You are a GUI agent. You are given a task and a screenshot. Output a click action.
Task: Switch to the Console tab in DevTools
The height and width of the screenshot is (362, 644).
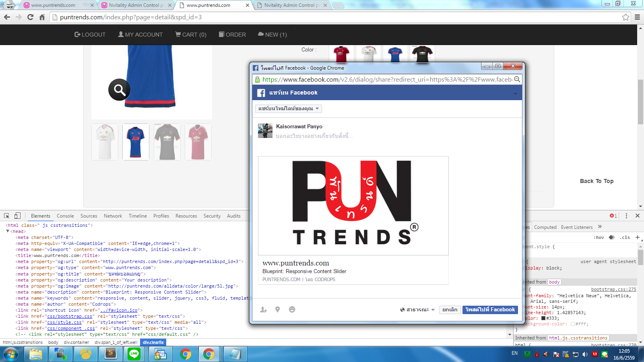pyautogui.click(x=65, y=216)
